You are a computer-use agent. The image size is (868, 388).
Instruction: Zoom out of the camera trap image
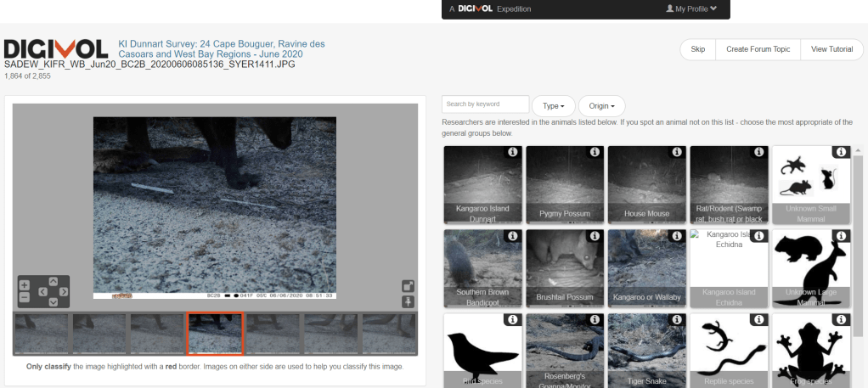click(x=24, y=297)
